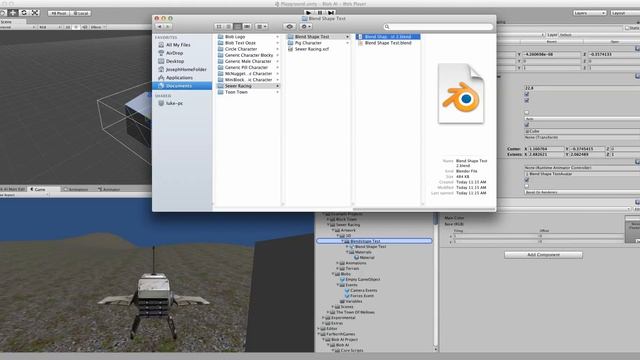Image resolution: width=640 pixels, height=360 pixels.
Task: Select BlendShape Test folder in Project tree
Action: (x=374, y=241)
